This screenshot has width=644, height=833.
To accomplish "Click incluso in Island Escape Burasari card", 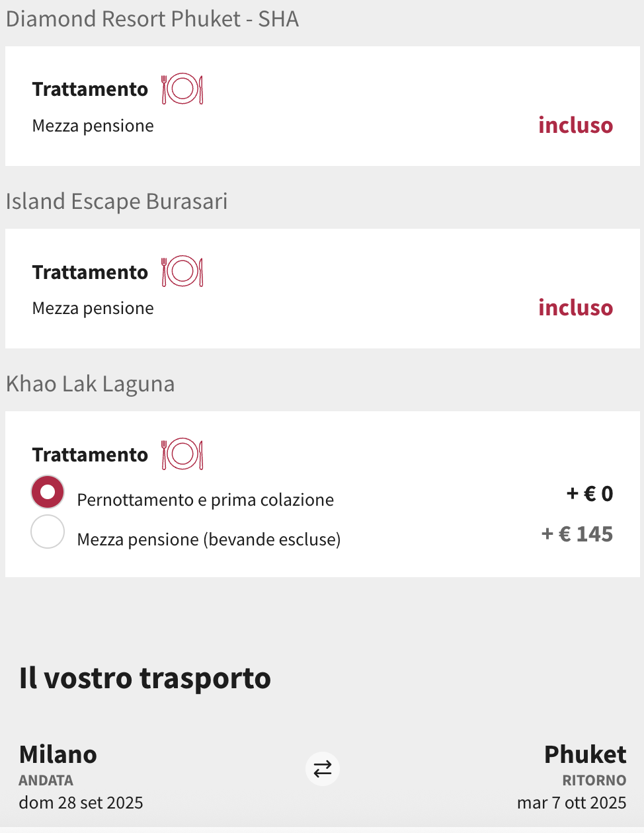I will point(575,307).
